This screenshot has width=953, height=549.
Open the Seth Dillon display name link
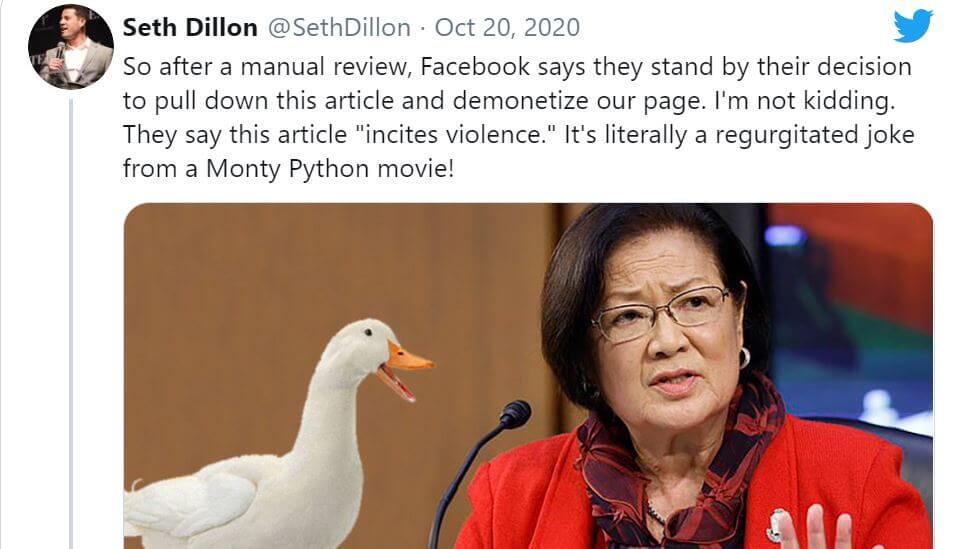(190, 27)
